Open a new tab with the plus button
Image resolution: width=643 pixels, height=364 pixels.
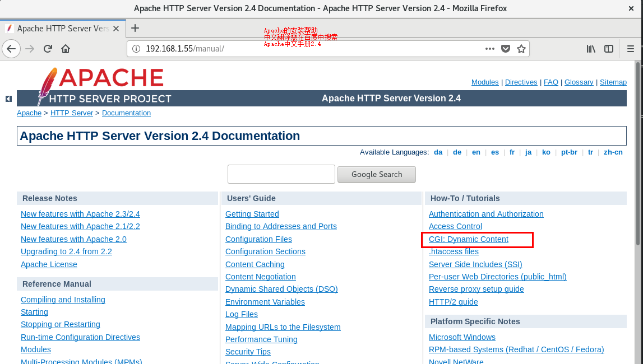click(135, 28)
